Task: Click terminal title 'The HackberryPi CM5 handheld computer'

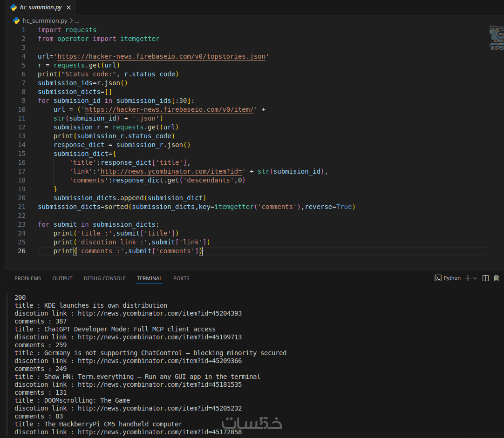Action: pos(113,424)
